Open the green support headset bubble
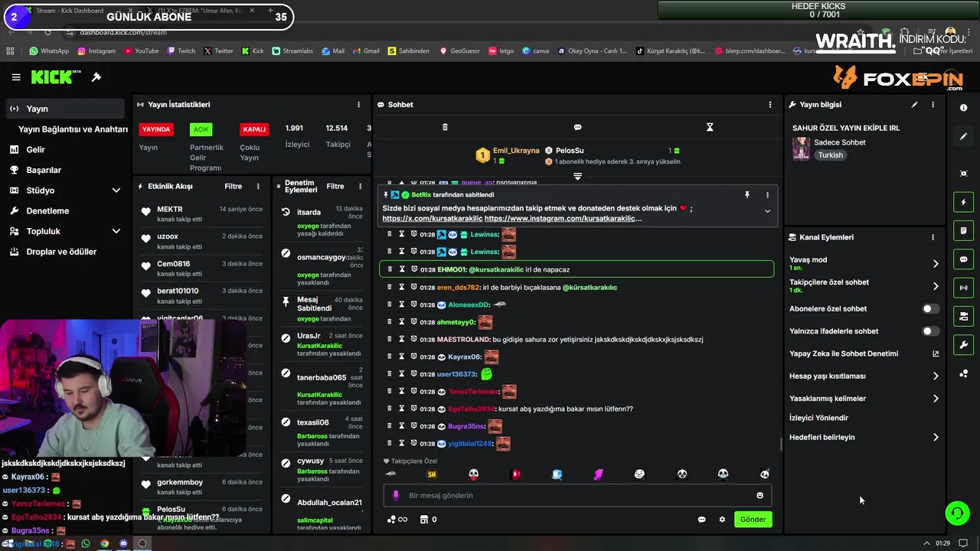 957,513
